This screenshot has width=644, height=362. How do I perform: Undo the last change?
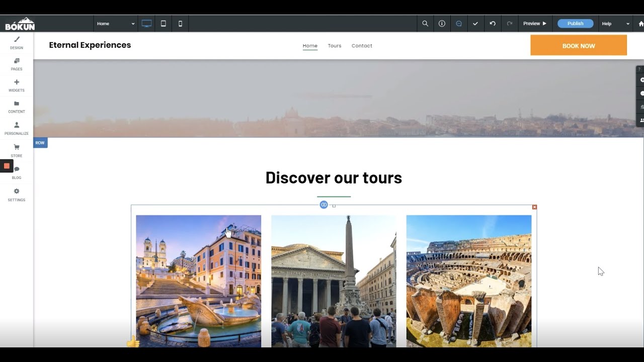493,24
